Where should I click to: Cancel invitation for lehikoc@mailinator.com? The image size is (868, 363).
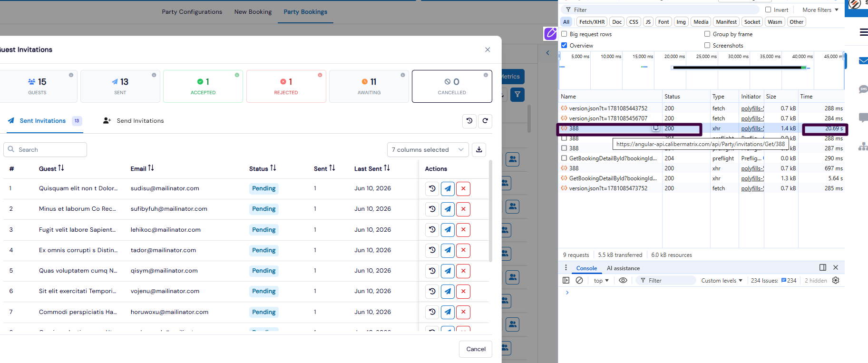tap(463, 230)
